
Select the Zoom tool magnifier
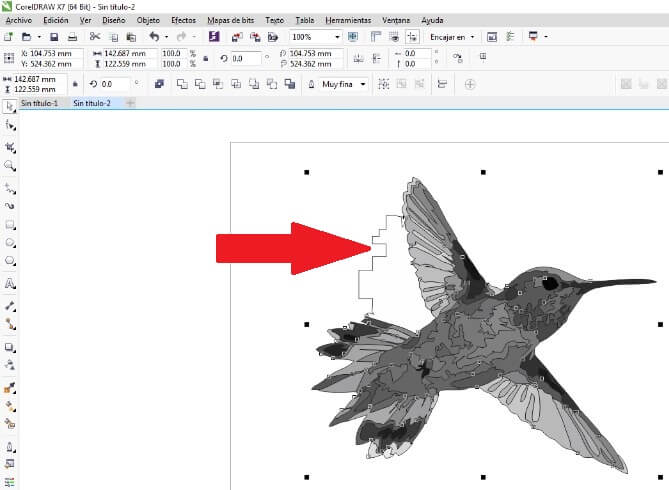[10, 166]
